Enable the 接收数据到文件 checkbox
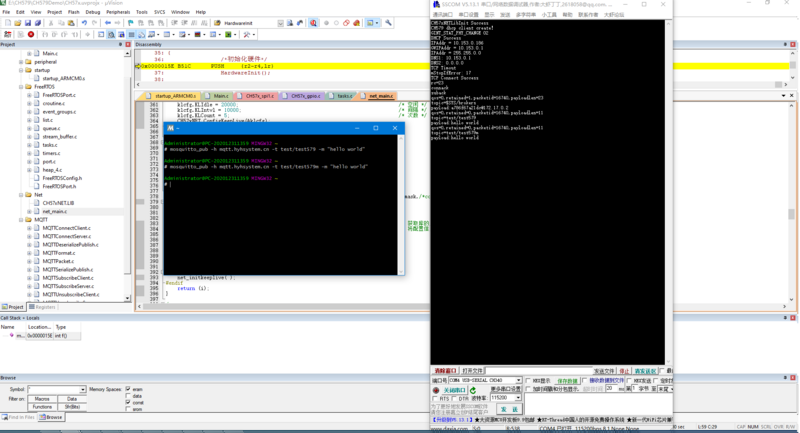 coord(585,380)
